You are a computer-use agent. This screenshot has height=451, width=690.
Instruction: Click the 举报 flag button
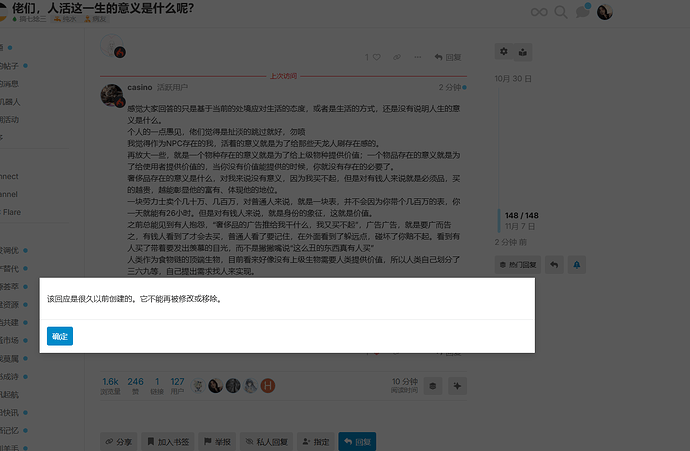[217, 442]
